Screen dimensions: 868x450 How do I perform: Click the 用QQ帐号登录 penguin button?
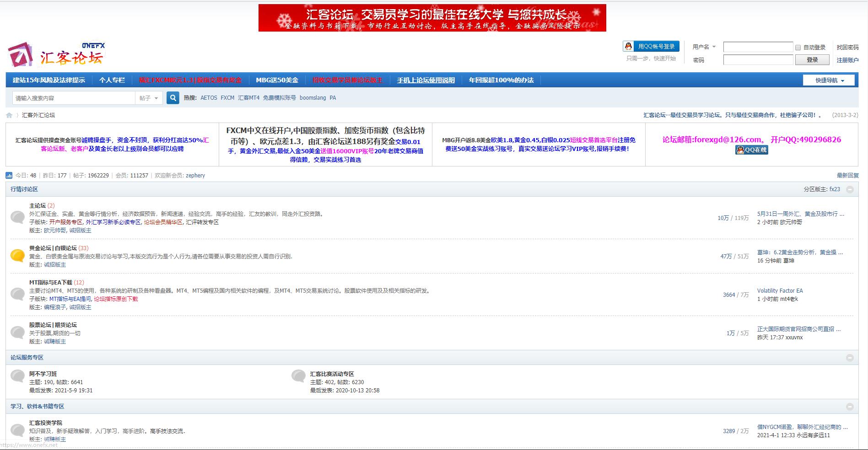pyautogui.click(x=651, y=47)
